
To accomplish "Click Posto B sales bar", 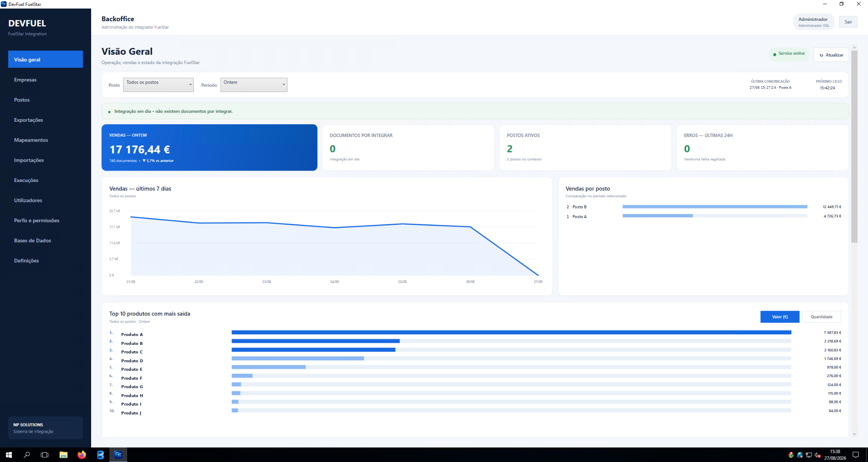I will coord(715,207).
